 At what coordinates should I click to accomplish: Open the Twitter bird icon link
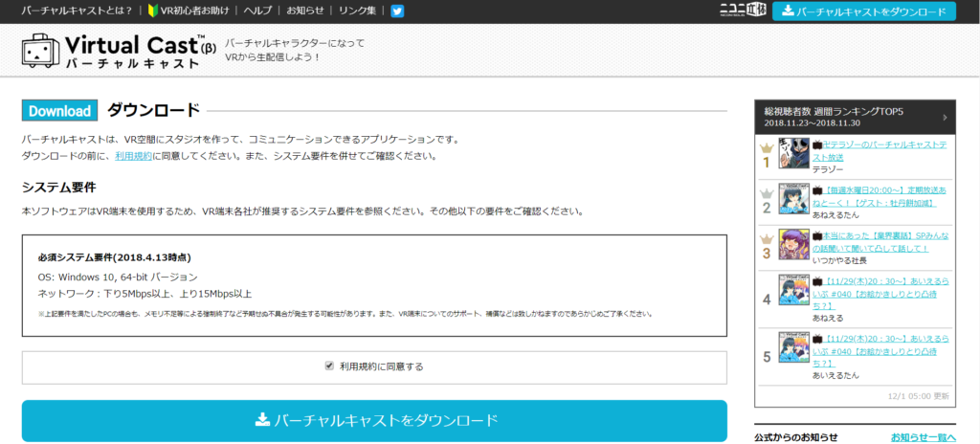coord(397,11)
